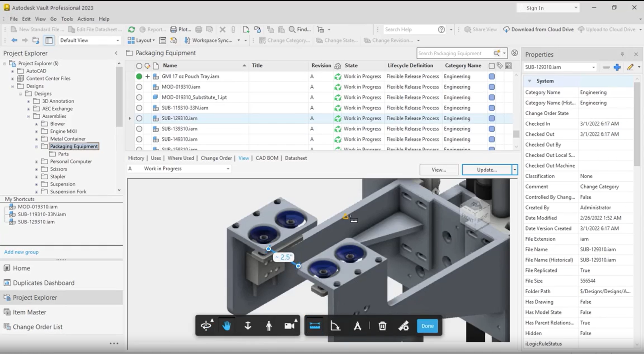Open the Update button dropdown arrow

(x=515, y=170)
